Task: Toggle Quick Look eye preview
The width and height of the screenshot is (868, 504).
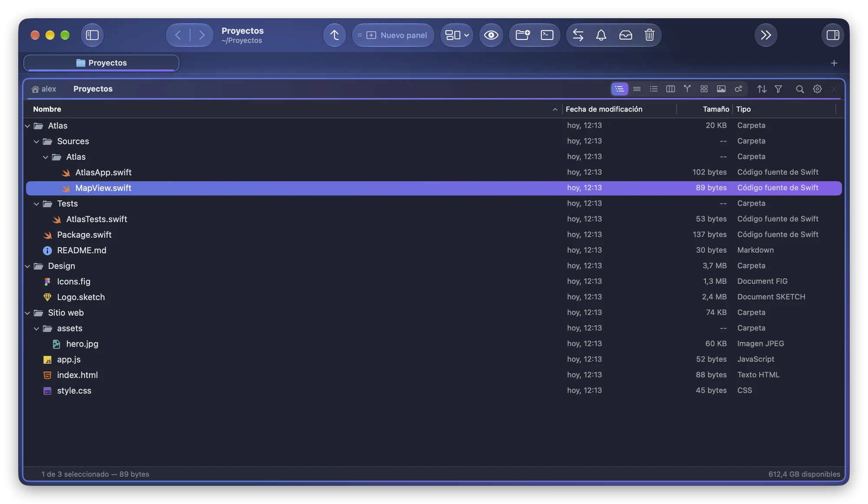Action: [x=491, y=35]
